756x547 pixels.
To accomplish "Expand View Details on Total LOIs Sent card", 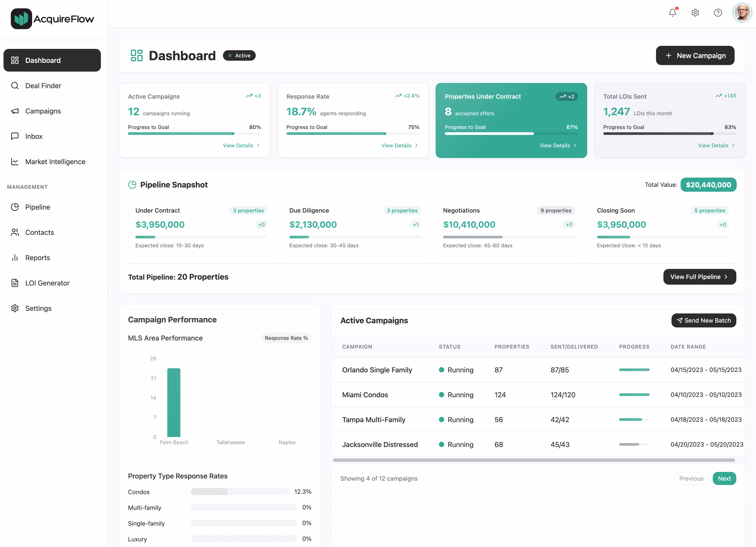I will pos(716,146).
